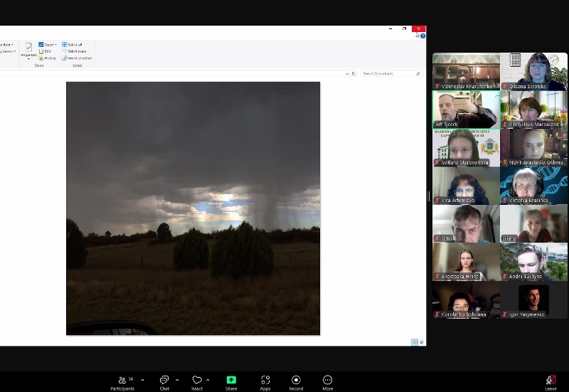
Task: Switch to large thumbnails view icon
Action: [422, 342]
